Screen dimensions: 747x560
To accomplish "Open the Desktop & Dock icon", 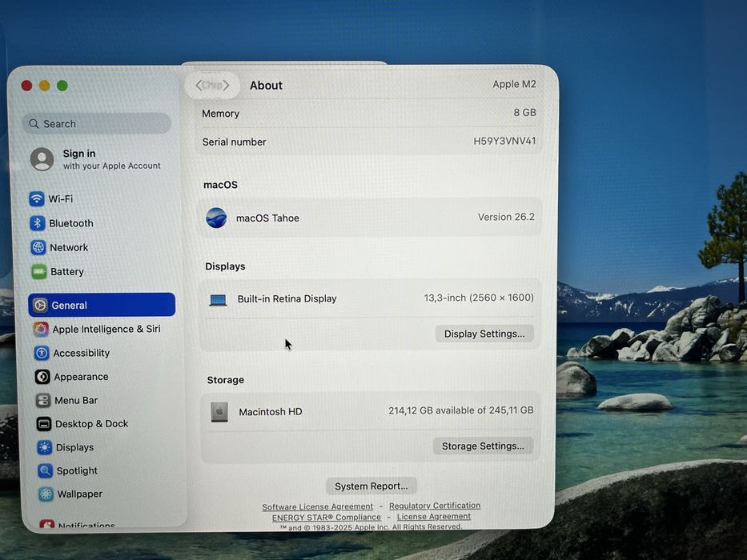I will tap(44, 424).
